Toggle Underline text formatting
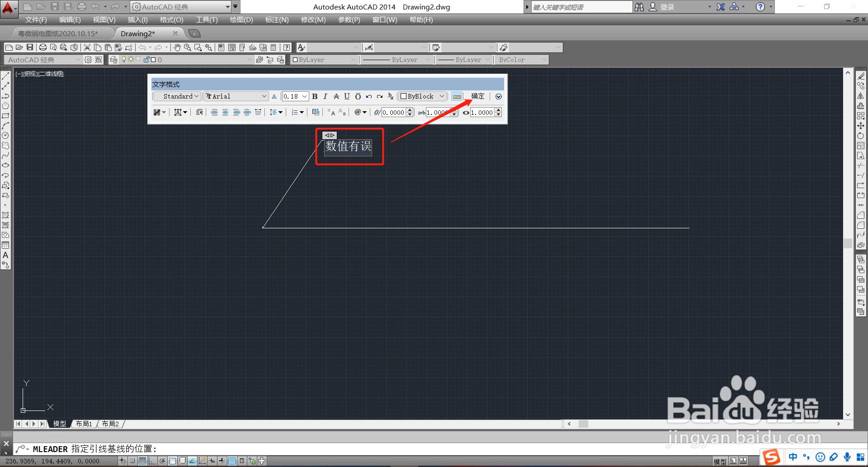Image resolution: width=868 pixels, height=467 pixels. click(347, 96)
